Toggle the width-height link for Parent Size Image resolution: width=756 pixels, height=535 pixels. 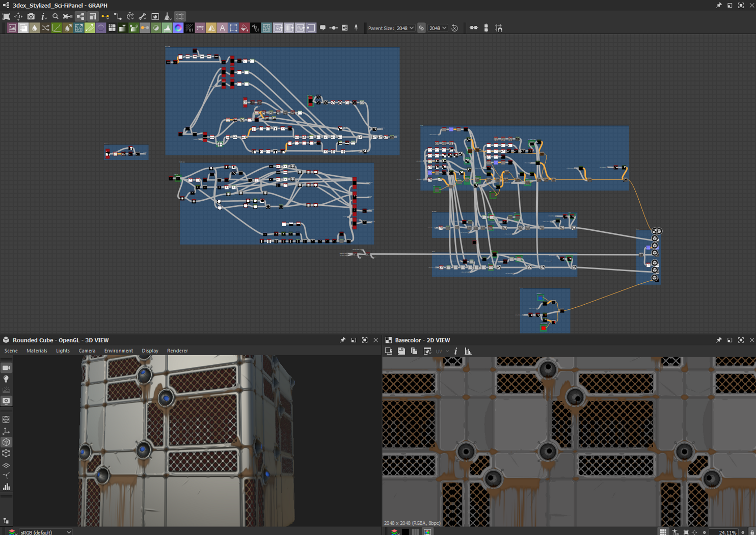(x=421, y=28)
